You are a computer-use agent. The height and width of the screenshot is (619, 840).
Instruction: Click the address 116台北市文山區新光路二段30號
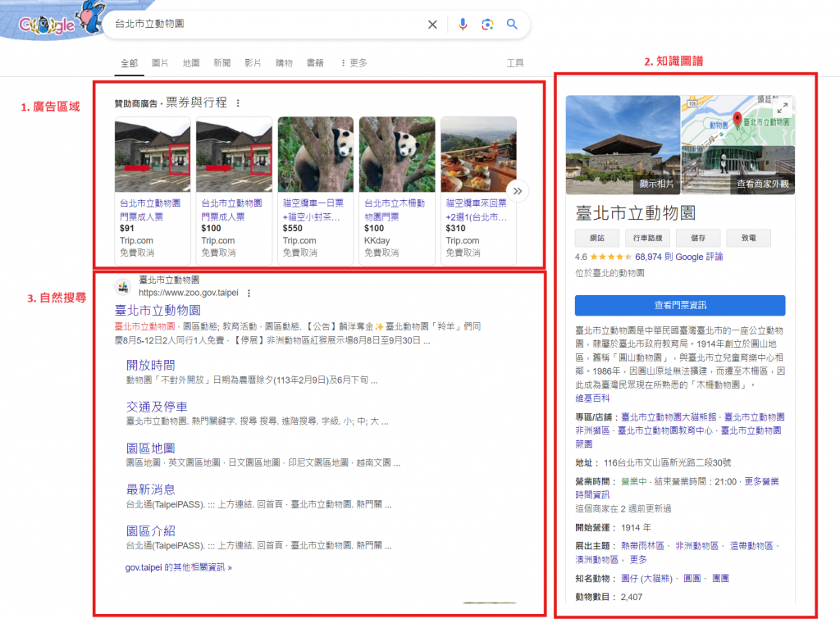(x=668, y=462)
